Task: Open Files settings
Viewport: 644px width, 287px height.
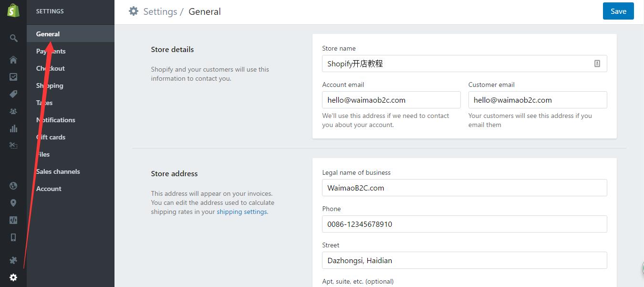Action: (71, 154)
